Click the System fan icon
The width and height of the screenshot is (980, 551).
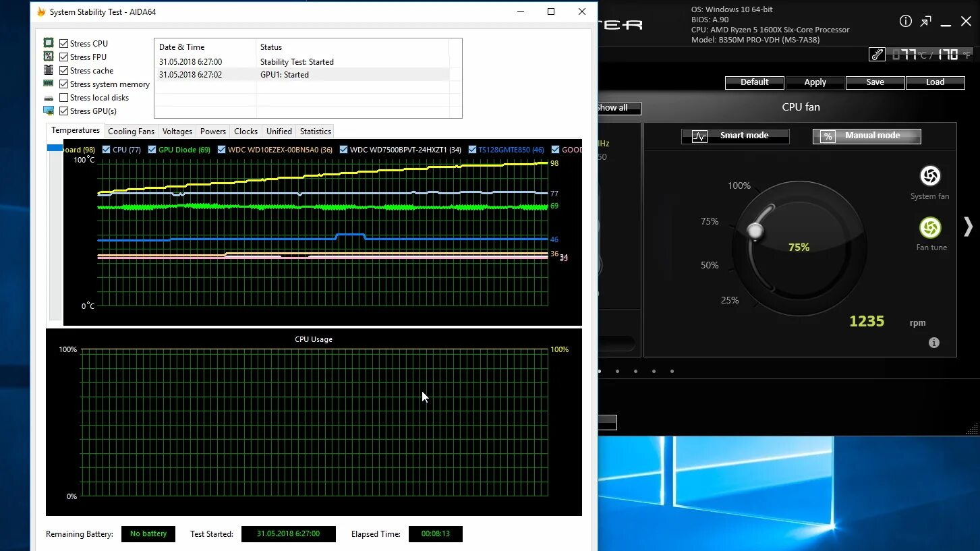click(930, 176)
